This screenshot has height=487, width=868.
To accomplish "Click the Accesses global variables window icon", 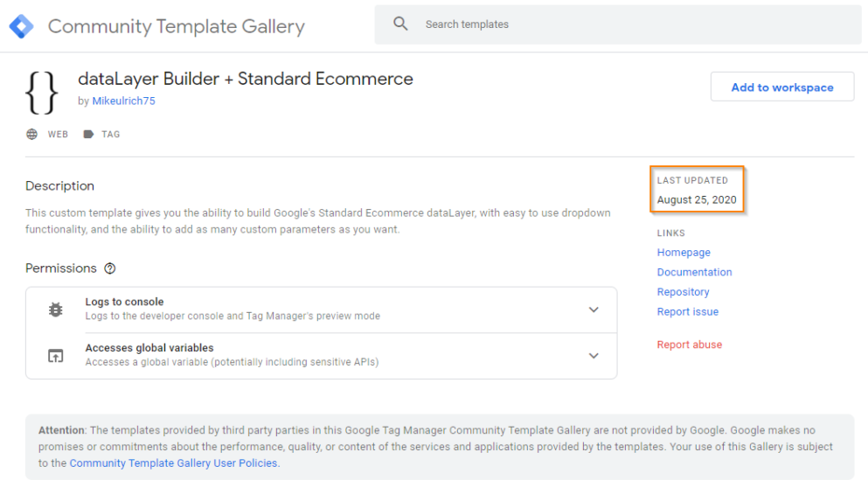I will tap(55, 356).
